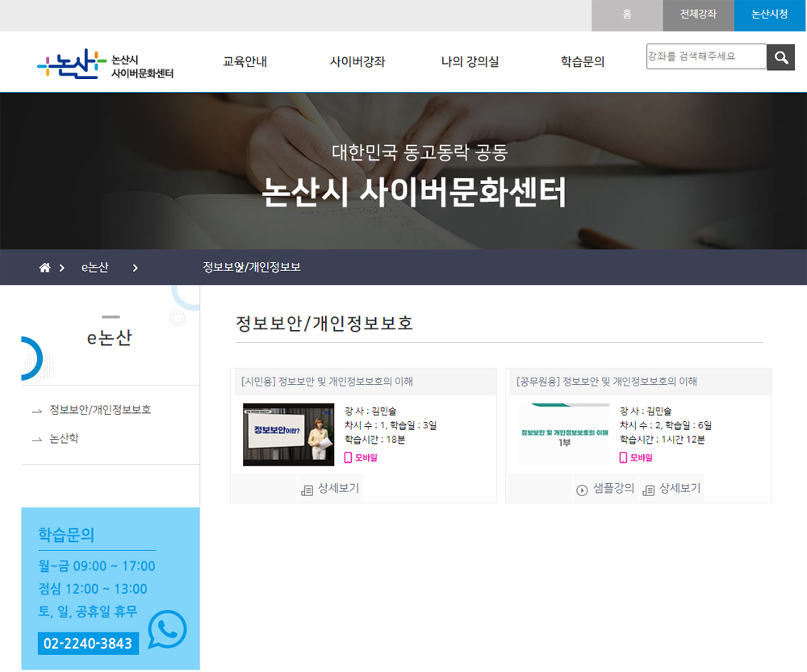Viewport: 807px width, 672px height.
Task: Click 월~금 09:00 ~ 17:00 hours text
Action: tap(97, 566)
